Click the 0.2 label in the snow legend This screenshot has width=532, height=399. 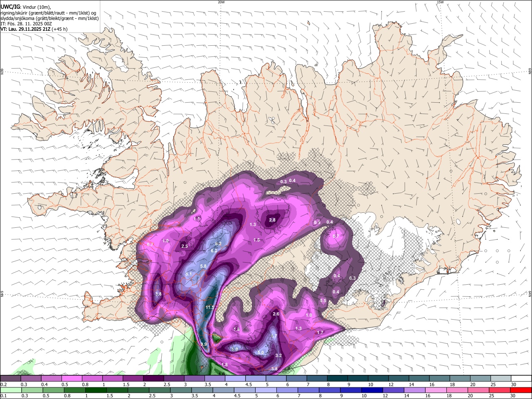point(4,385)
